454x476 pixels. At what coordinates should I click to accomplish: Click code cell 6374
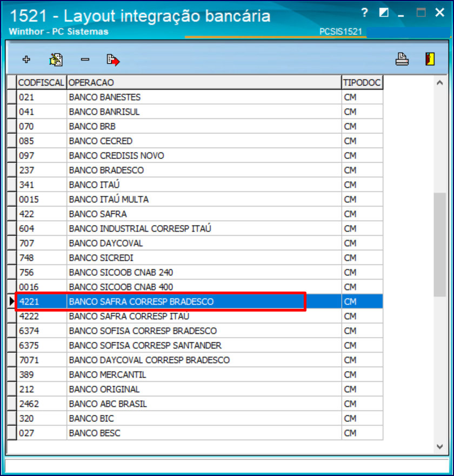point(42,330)
